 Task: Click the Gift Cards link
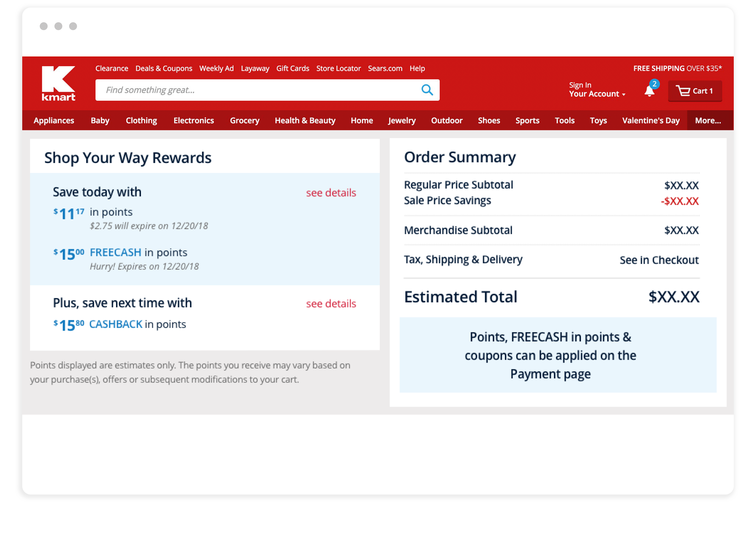293,68
